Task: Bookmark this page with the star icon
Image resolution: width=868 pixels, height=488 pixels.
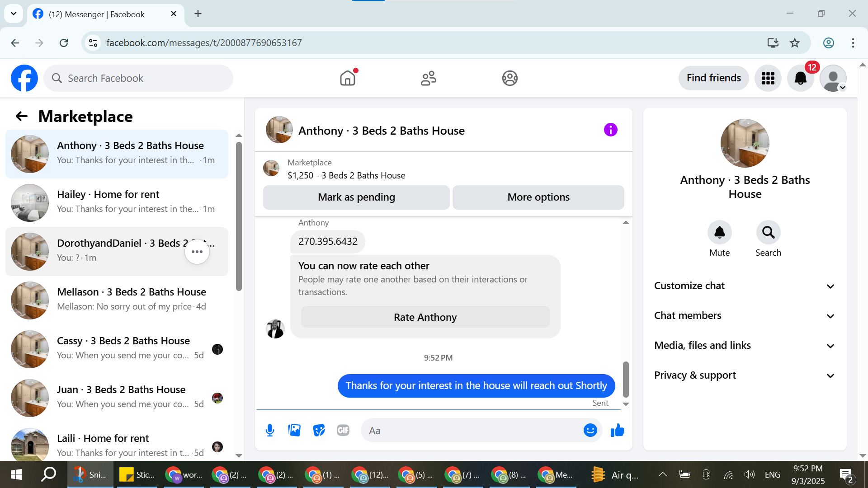Action: pyautogui.click(x=795, y=43)
